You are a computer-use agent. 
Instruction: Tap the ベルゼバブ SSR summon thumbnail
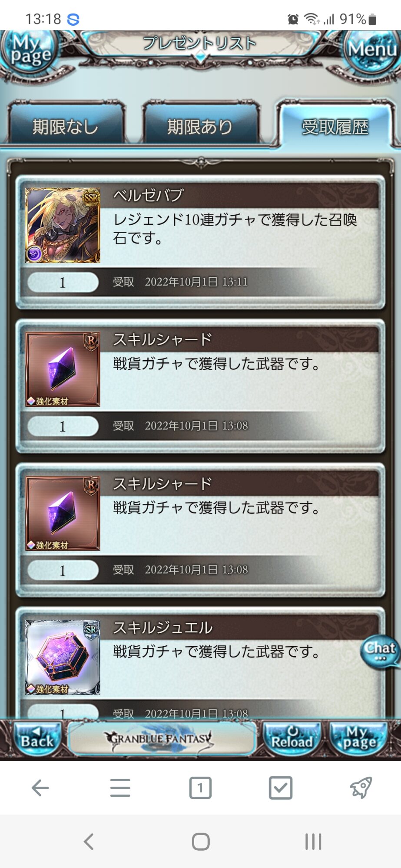point(63,225)
